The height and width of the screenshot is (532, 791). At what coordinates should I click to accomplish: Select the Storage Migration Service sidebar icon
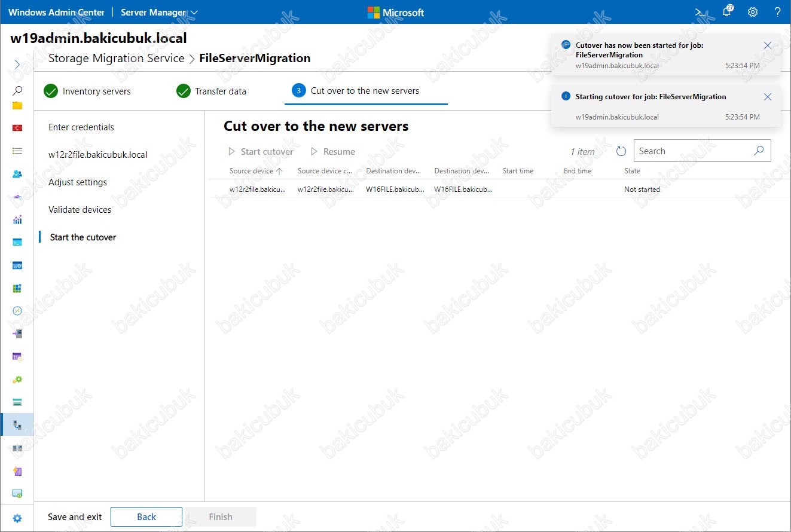(x=17, y=425)
